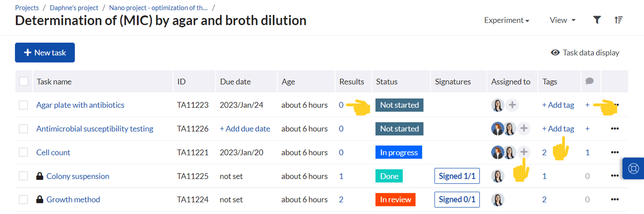This screenshot has height=214, width=644.
Task: Click the red In review status badge
Action: click(x=395, y=199)
